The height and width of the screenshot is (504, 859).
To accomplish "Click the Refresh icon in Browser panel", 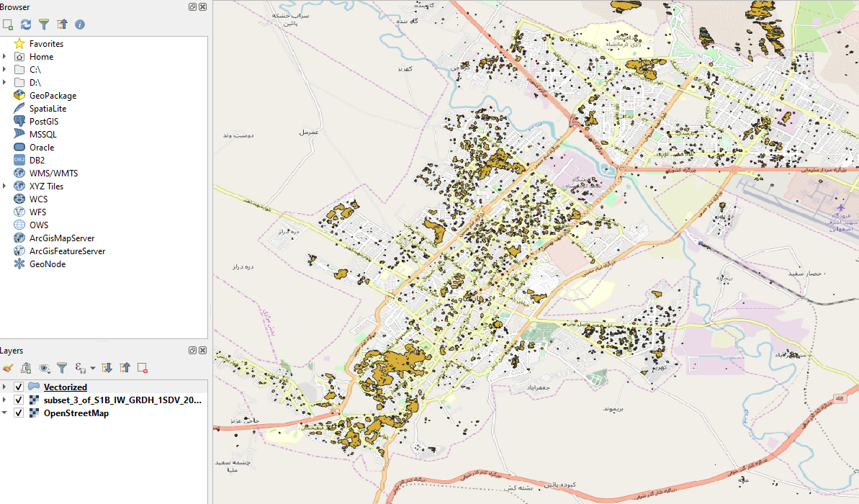I will pos(25,24).
